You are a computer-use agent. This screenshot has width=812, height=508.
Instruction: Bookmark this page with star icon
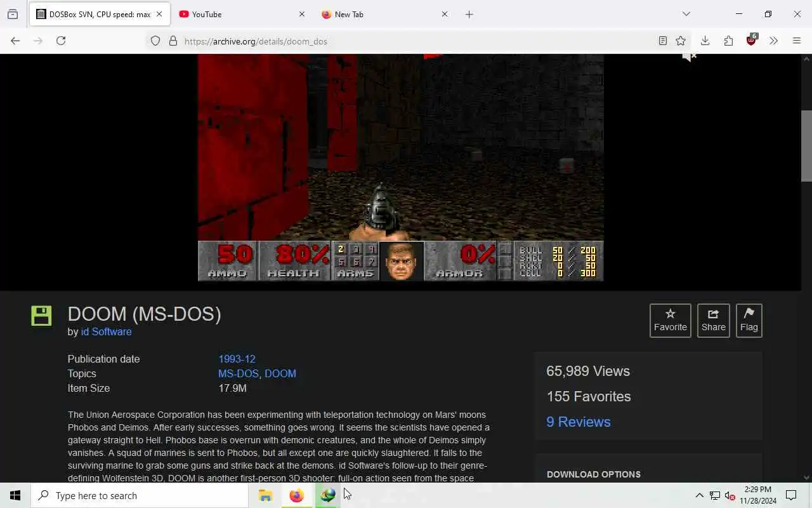tap(681, 41)
